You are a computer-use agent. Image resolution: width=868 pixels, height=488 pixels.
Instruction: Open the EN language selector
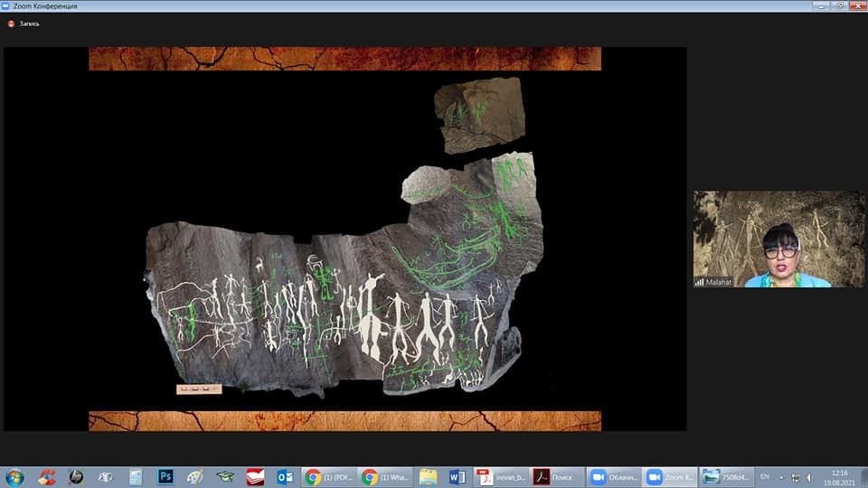[x=765, y=476]
